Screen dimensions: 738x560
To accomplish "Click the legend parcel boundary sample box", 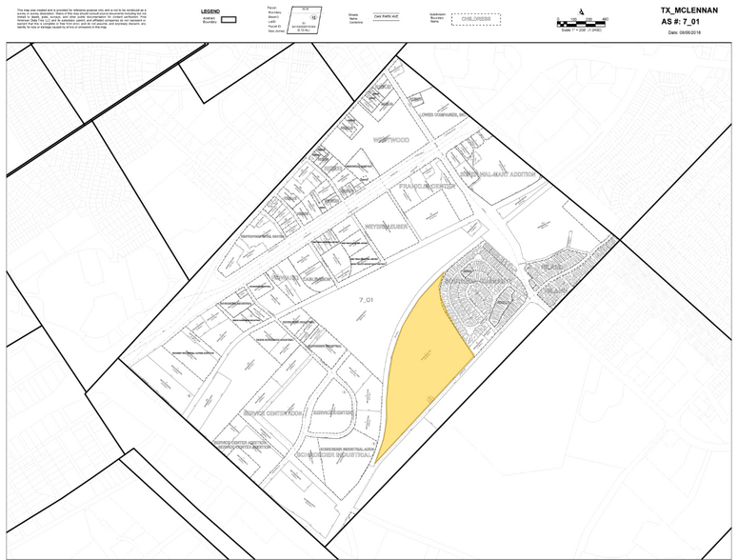I will [x=228, y=19].
